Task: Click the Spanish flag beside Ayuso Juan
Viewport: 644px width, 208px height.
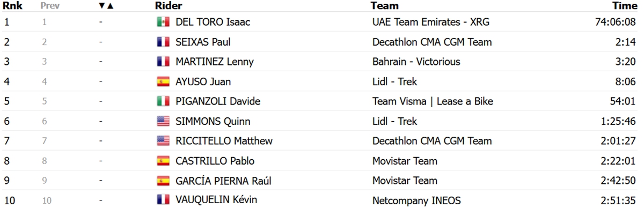Action: pos(163,81)
